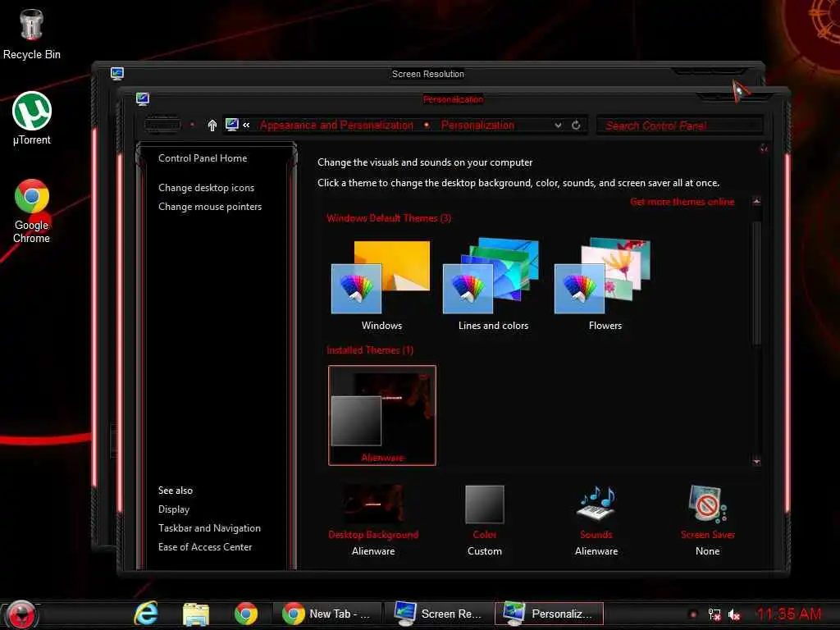Image resolution: width=840 pixels, height=630 pixels.
Task: Switch to Screen Resolution taskbar button
Action: (439, 614)
